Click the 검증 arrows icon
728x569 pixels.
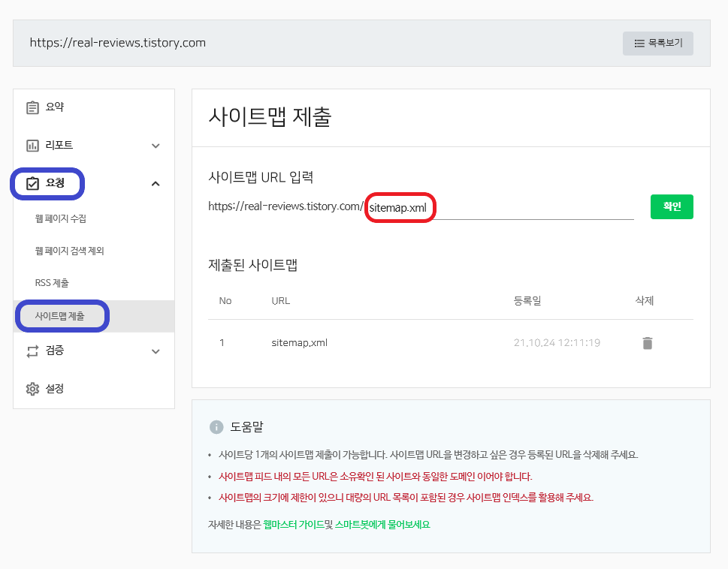[32, 351]
